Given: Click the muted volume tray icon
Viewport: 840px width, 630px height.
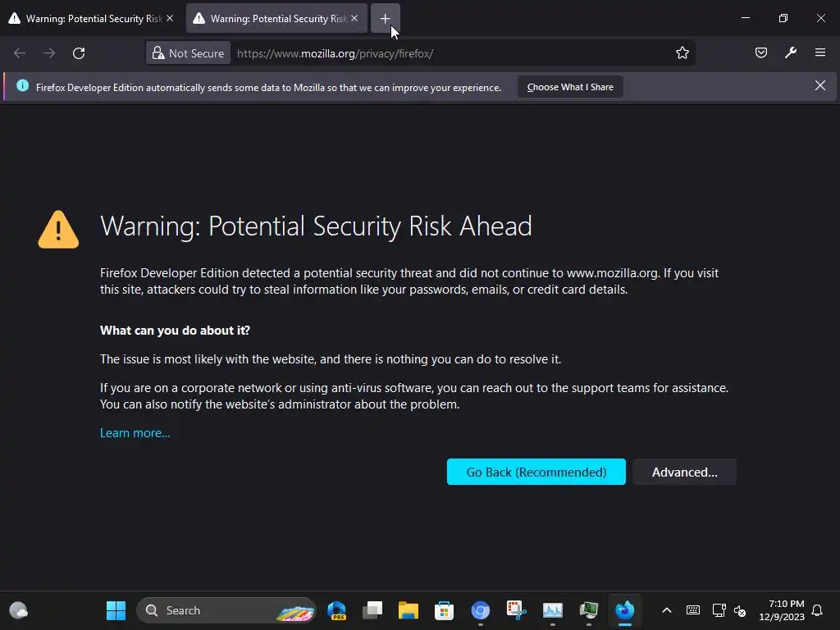Looking at the screenshot, I should click(x=740, y=610).
